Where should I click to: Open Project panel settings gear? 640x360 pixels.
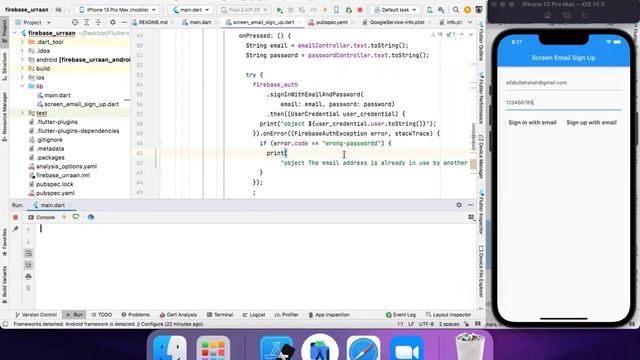113,22
